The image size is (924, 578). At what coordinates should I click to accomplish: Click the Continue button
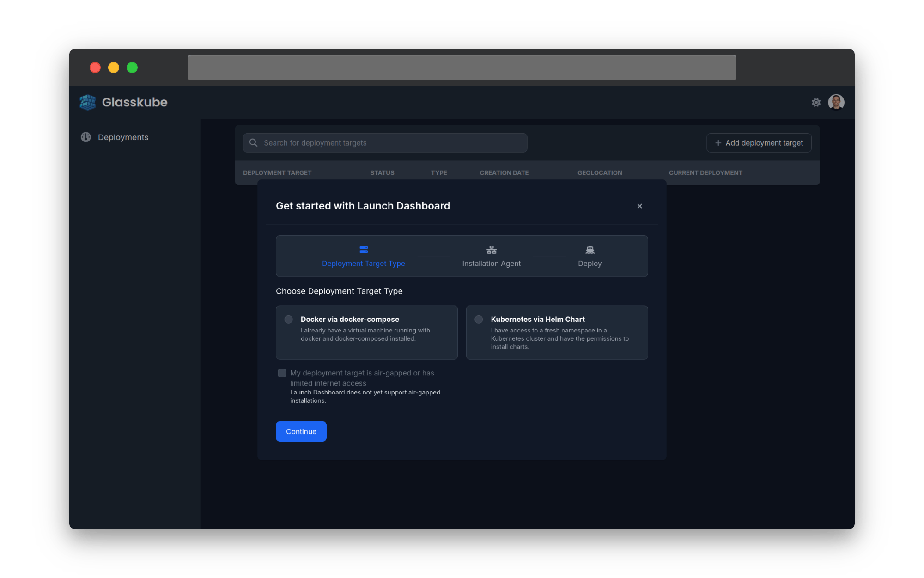pos(301,431)
